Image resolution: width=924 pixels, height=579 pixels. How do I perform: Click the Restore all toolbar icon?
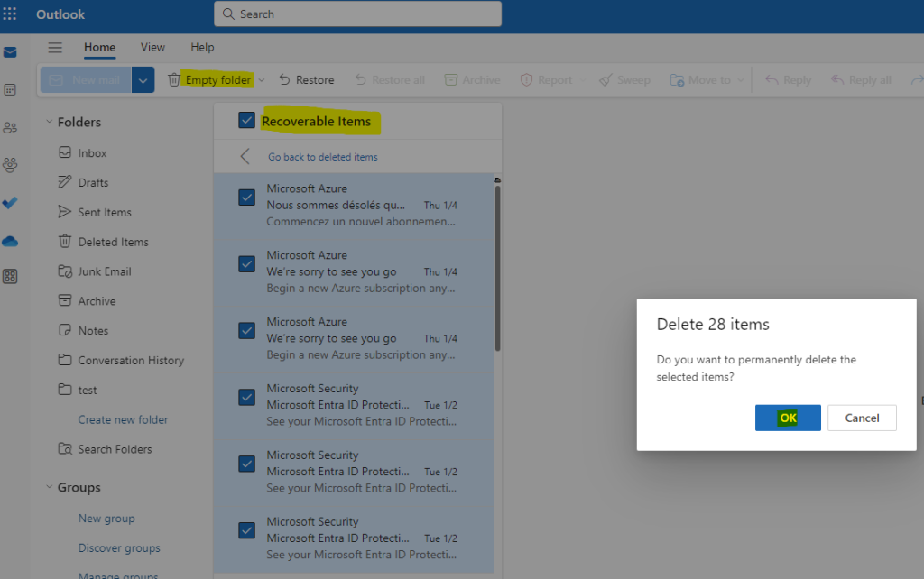[x=361, y=79]
